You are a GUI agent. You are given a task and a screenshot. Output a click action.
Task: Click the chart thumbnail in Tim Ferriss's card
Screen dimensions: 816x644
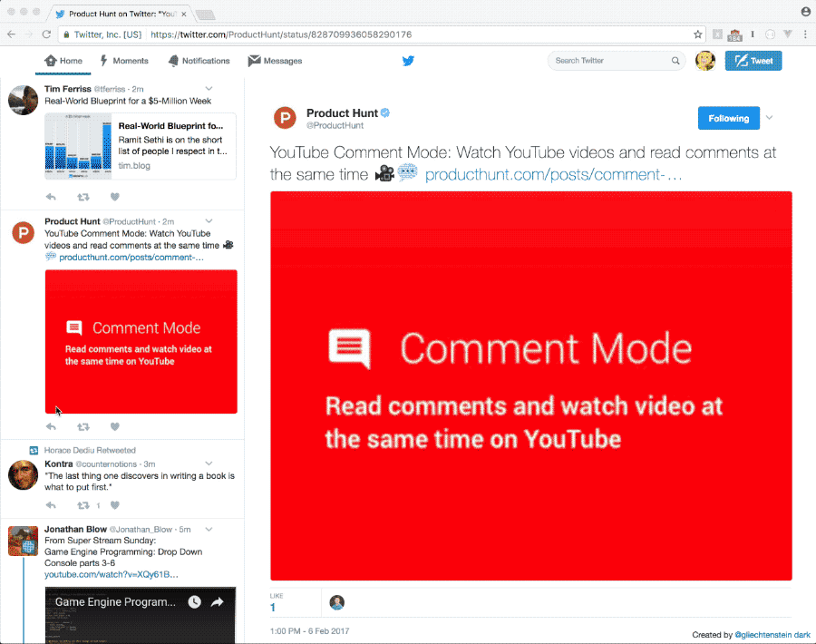[x=78, y=146]
